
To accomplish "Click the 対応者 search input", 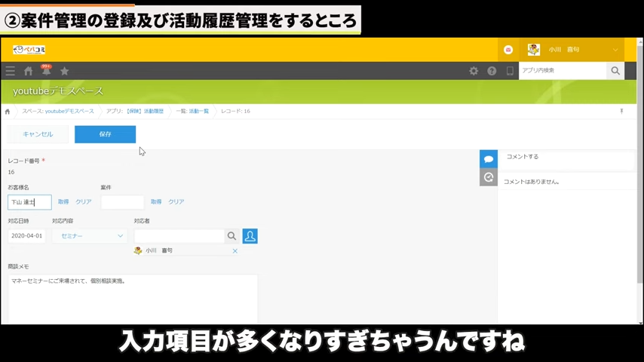I will [x=179, y=236].
